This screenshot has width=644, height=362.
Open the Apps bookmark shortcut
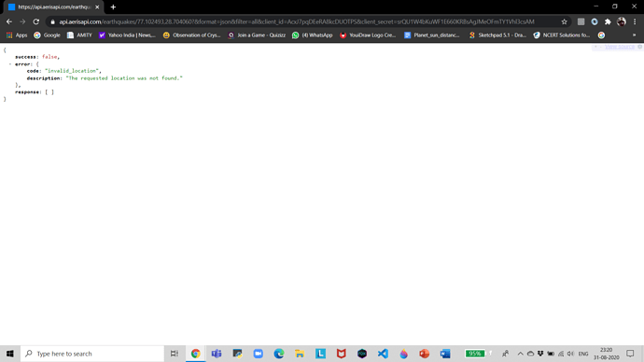tap(17, 35)
